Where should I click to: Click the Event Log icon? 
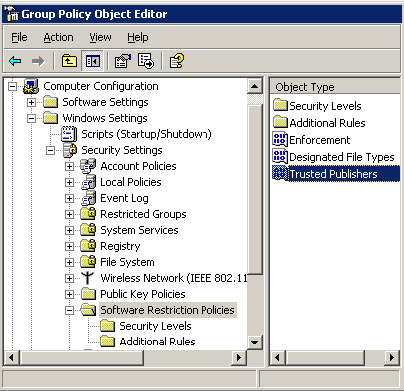point(88,198)
